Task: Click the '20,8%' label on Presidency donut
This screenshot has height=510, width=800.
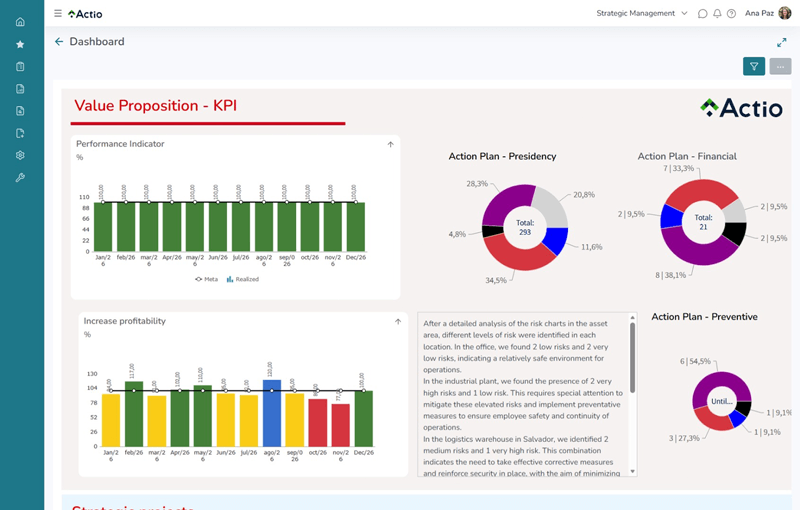Action: pyautogui.click(x=584, y=195)
